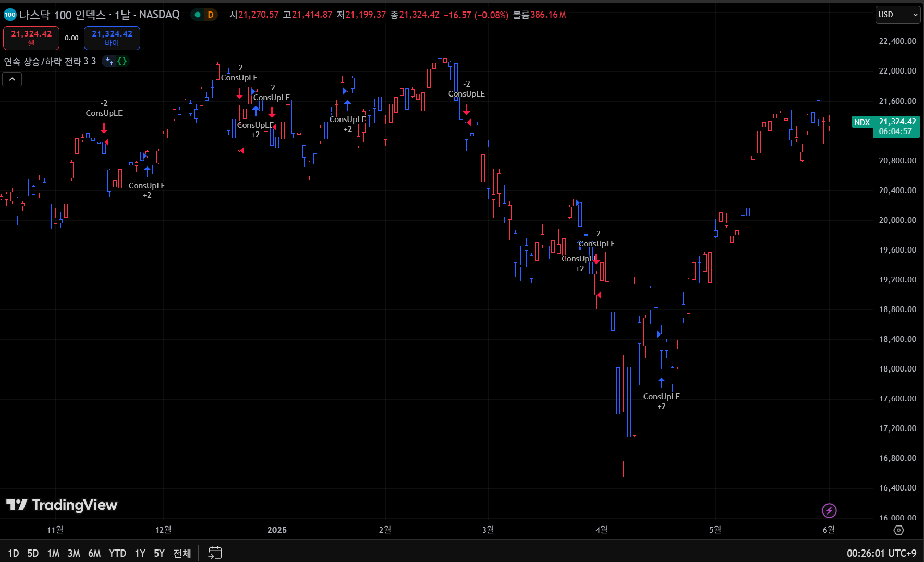
Task: Open the go-to-date calendar icon
Action: [215, 553]
